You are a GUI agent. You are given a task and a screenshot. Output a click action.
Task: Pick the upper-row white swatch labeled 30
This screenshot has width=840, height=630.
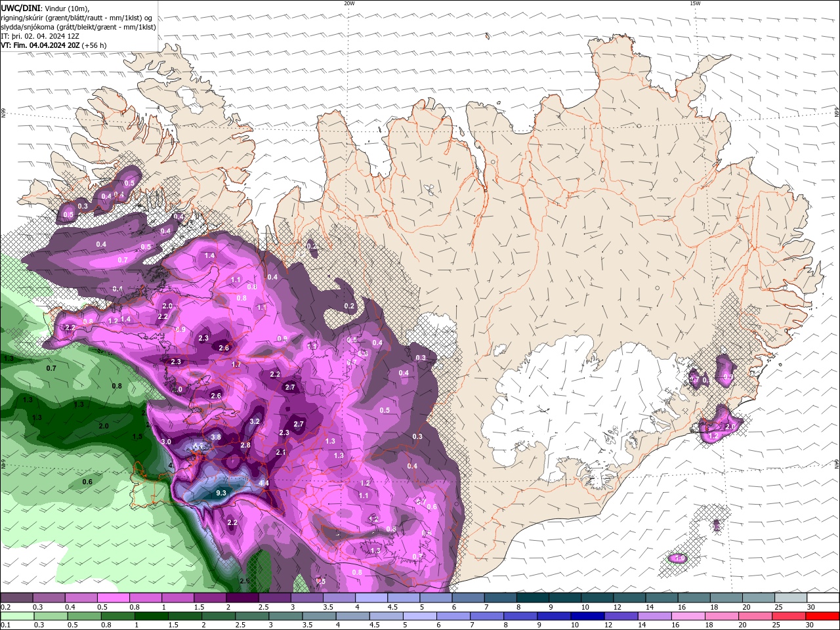[822, 598]
